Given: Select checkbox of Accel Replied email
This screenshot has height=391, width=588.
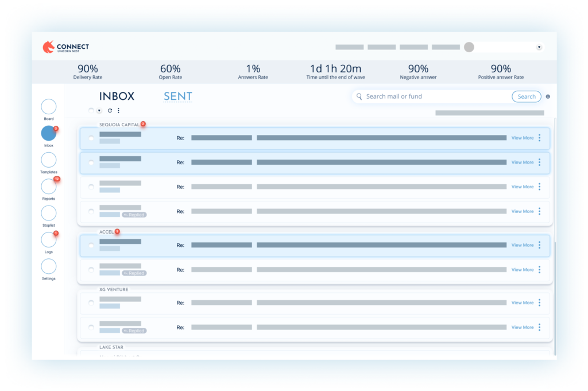Looking at the screenshot, I should point(91,269).
